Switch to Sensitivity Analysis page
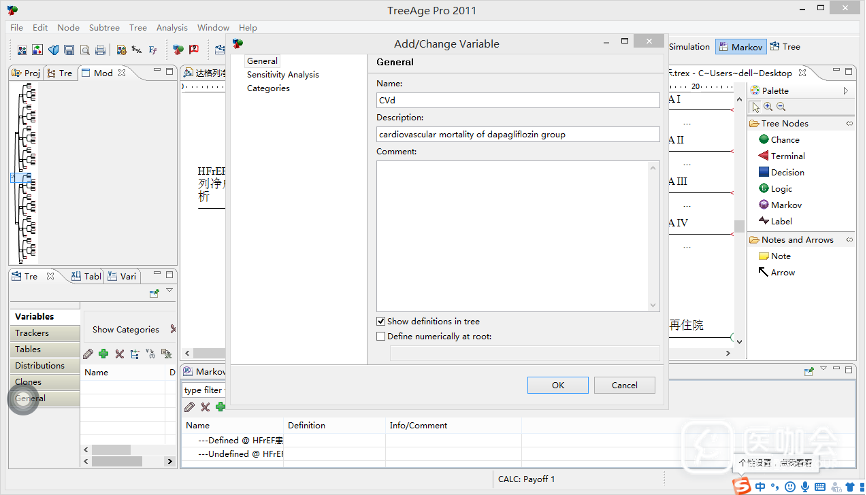 pos(283,75)
